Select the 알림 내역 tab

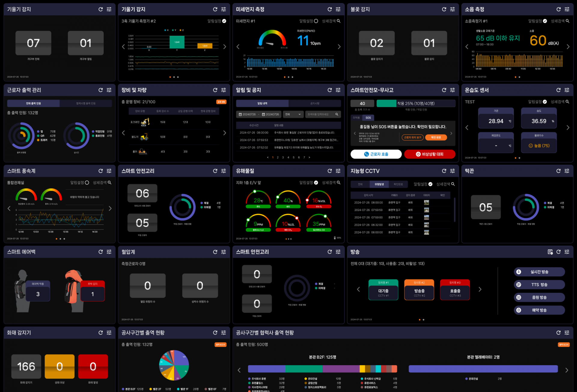point(262,103)
